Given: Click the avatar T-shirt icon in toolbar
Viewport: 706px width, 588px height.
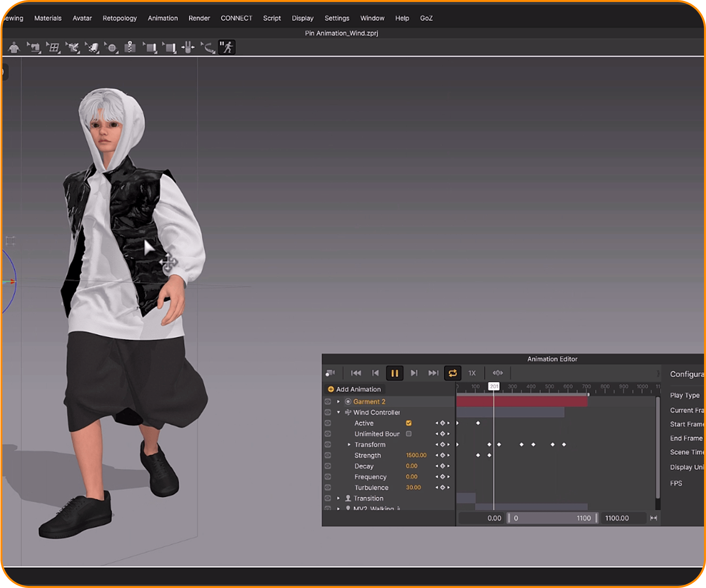Looking at the screenshot, I should 14,48.
